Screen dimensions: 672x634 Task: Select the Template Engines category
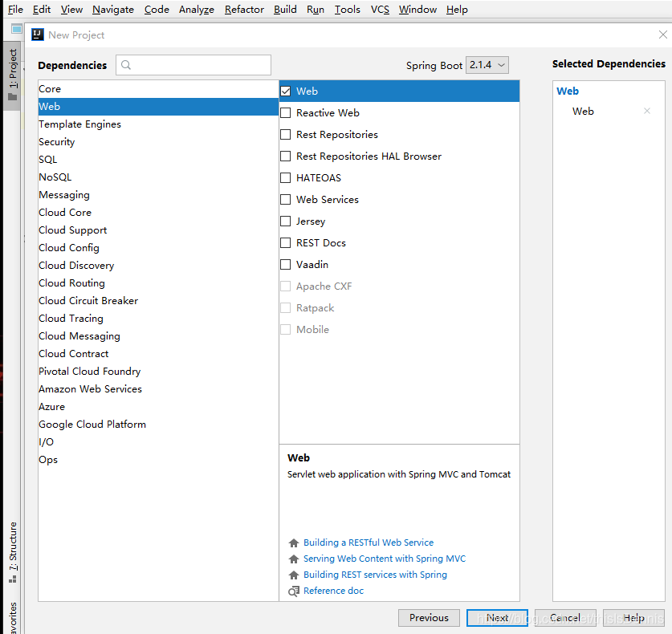pos(158,124)
